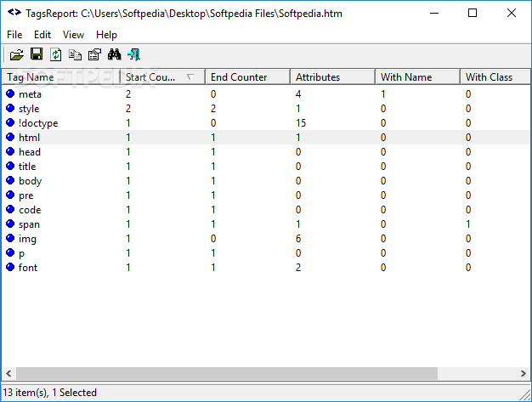532x402 pixels.
Task: Open the Edit menu
Action: [42, 35]
